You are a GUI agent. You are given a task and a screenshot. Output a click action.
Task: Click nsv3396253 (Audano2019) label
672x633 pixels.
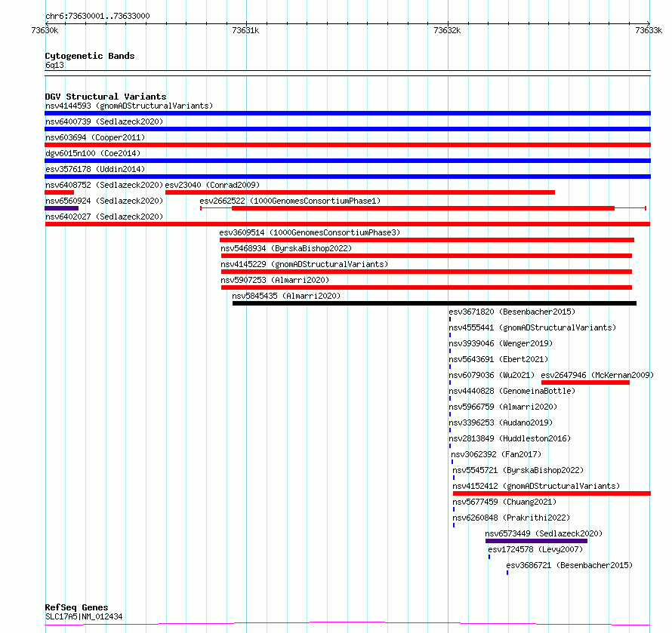(501, 423)
